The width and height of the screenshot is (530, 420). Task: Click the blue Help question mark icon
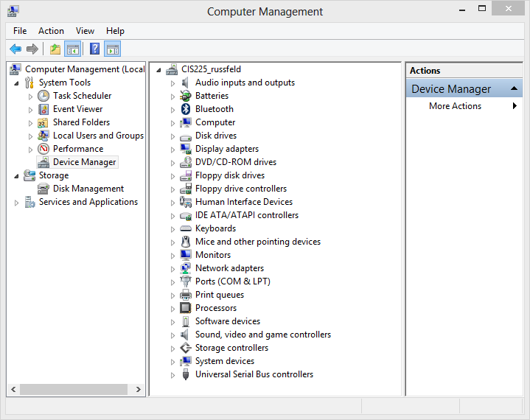click(94, 49)
